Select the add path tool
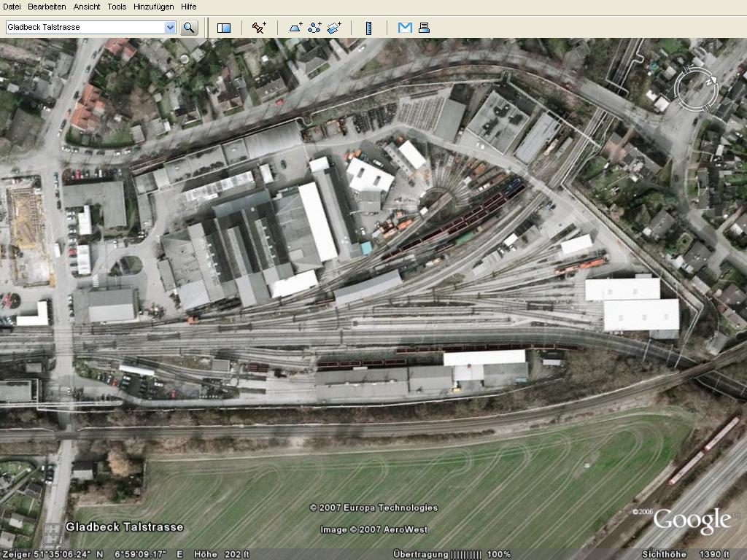Viewport: 747px width, 560px height. point(314,28)
